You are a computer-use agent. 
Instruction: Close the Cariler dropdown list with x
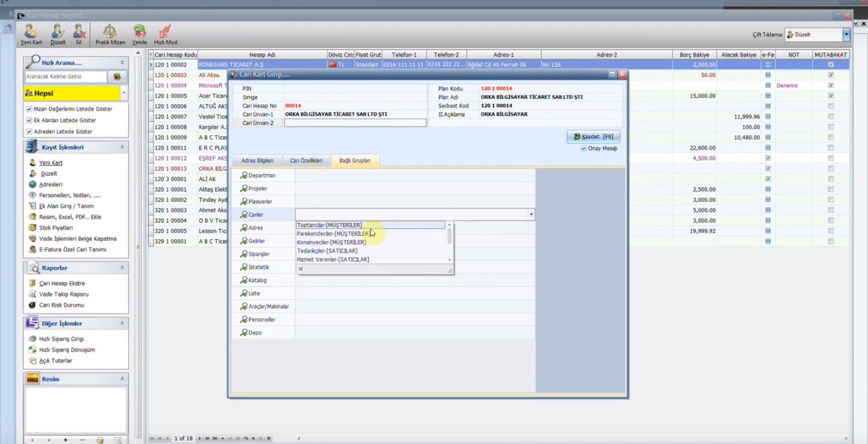click(301, 269)
